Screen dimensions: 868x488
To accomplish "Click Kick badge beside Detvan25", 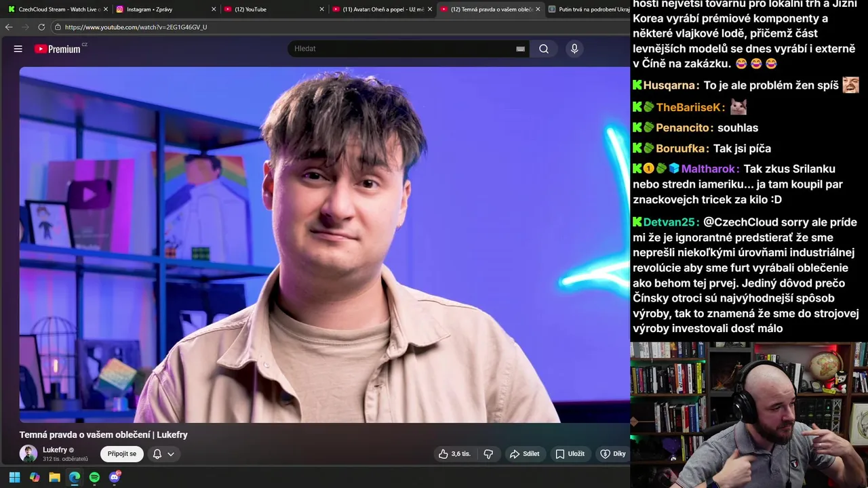I will 637,222.
